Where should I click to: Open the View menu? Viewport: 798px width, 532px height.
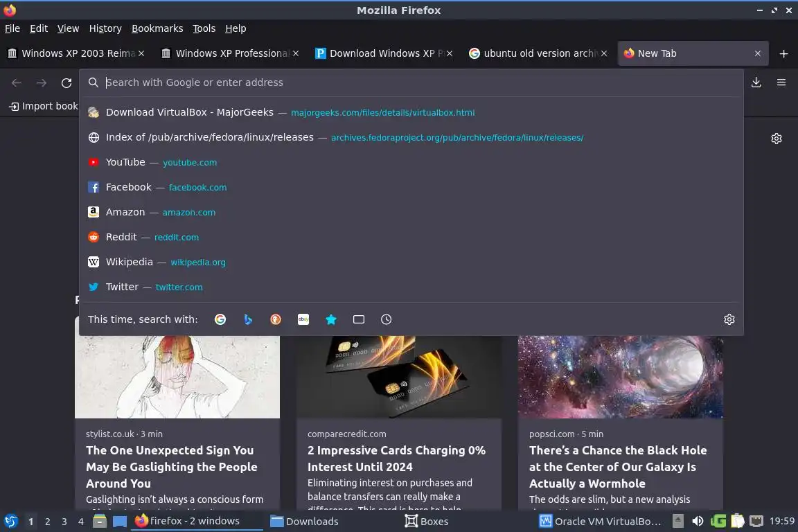(x=68, y=28)
